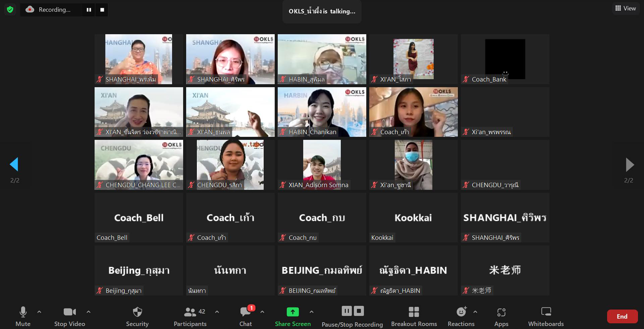Open the Apps panel
The height and width of the screenshot is (329, 644).
501,316
